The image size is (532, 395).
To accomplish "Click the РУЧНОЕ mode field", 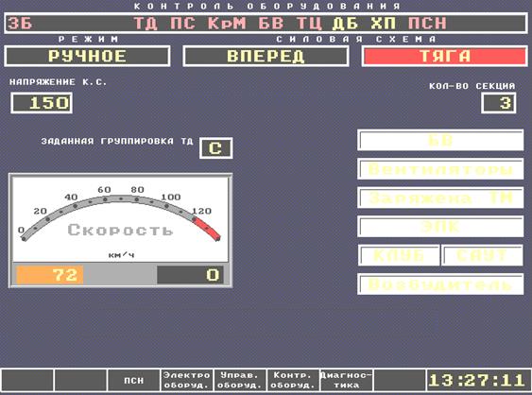I will point(87,56).
